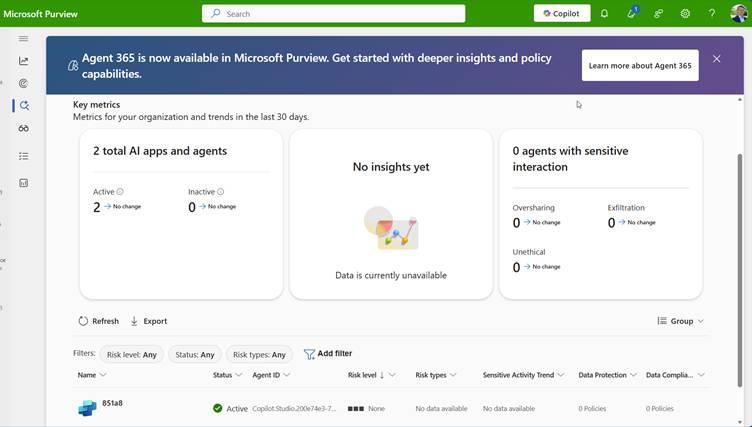752x427 pixels.
Task: Open the Group dropdown
Action: [x=680, y=321]
